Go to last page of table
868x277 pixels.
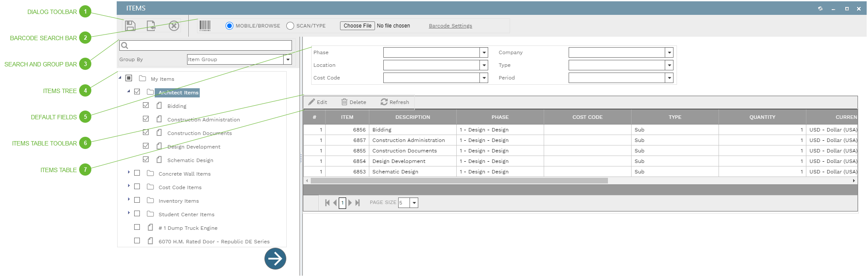[x=358, y=203]
